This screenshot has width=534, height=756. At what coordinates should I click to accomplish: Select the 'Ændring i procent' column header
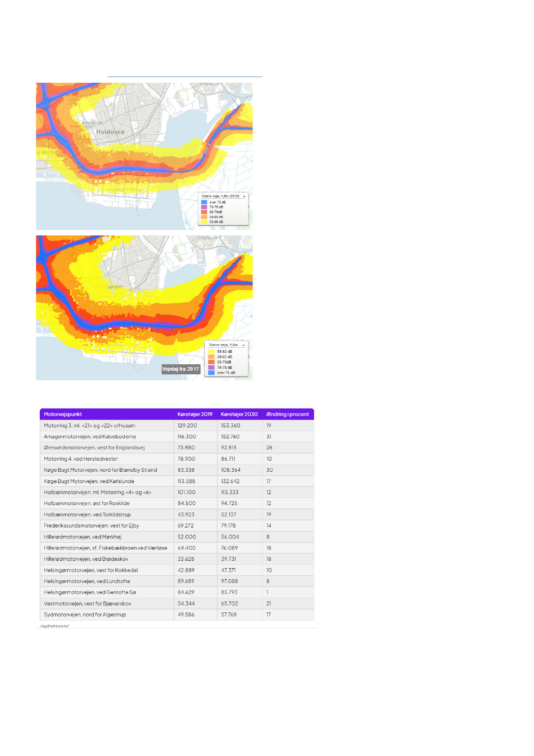[288, 414]
